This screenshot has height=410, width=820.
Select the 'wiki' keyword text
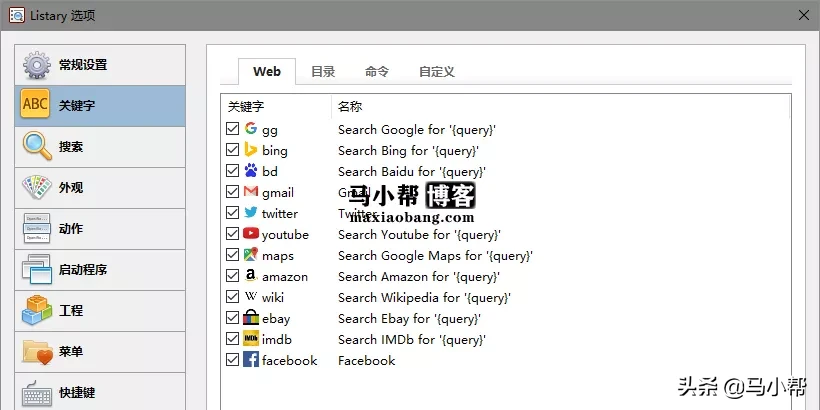coord(273,298)
